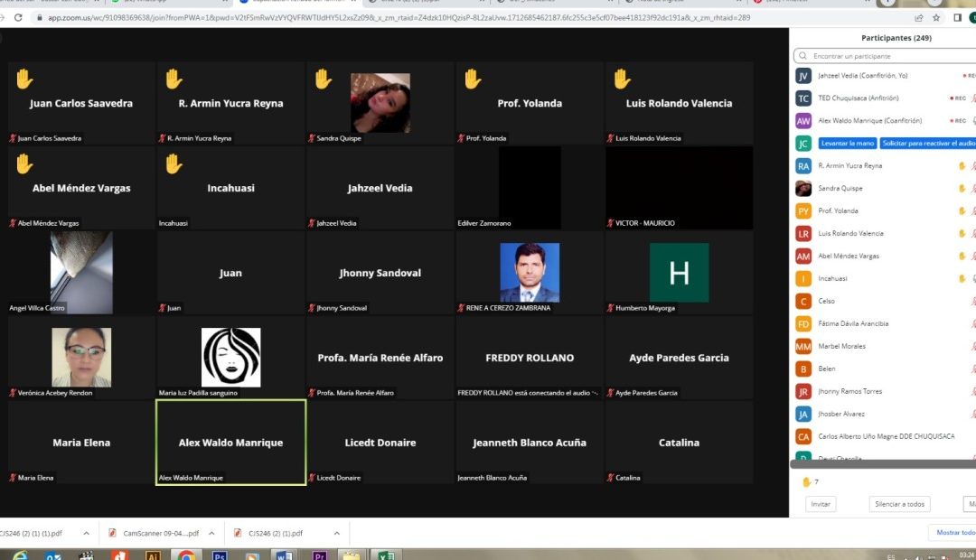Open chevron menu for last CJS246 (2) (1).pdf download

tap(336, 533)
